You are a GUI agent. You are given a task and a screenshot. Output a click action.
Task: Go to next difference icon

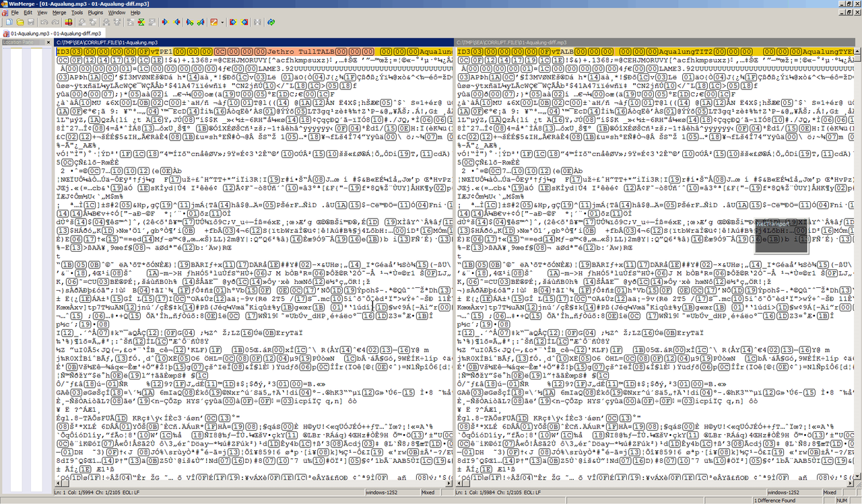82,22
